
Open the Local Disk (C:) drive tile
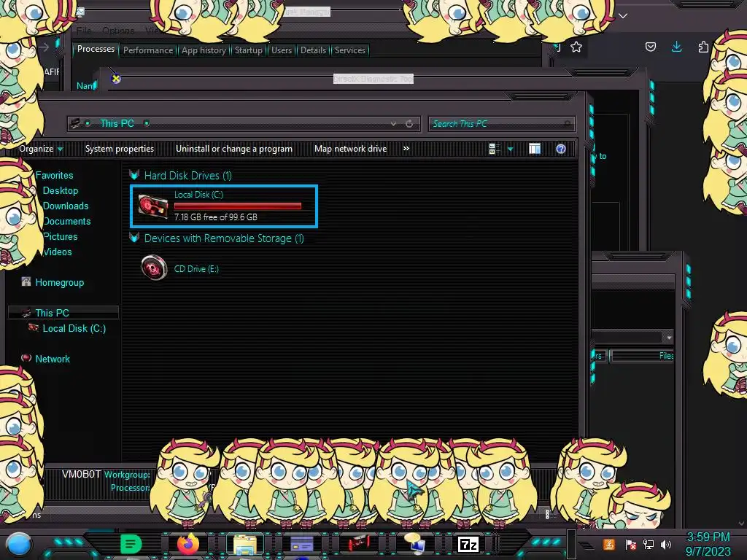(x=223, y=206)
